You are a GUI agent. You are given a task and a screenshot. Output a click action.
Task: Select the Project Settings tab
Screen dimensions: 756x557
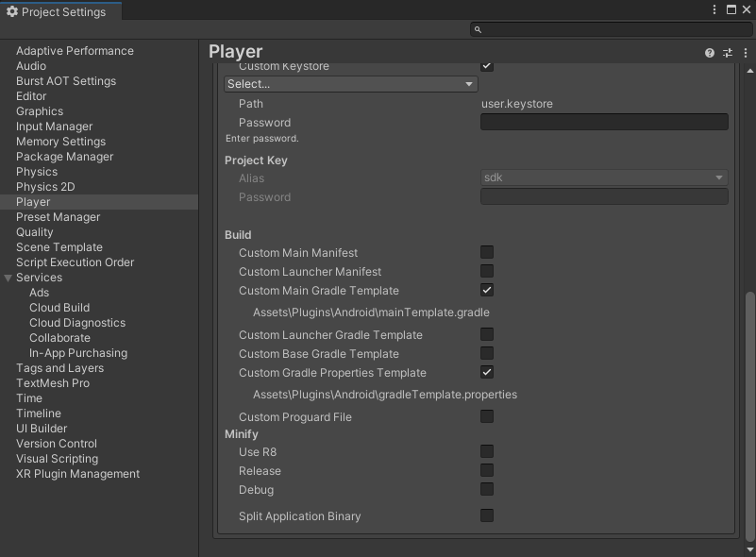point(60,12)
